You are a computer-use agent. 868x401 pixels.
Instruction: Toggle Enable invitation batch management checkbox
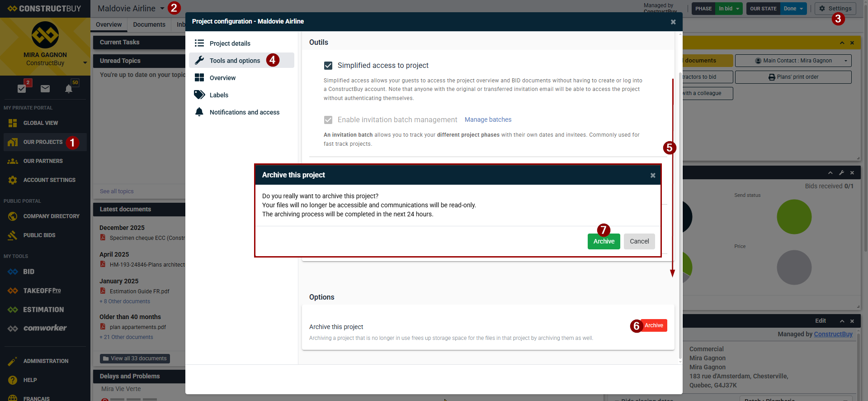[328, 120]
